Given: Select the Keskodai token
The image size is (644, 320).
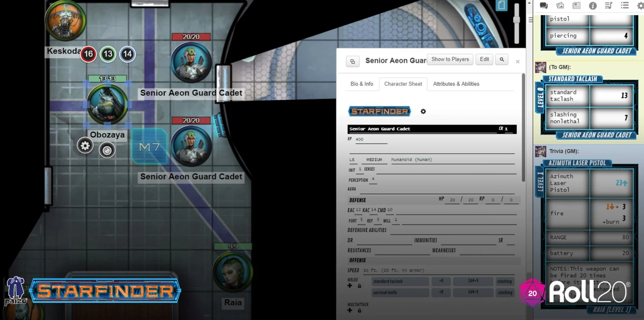Looking at the screenshot, I should (x=65, y=20).
